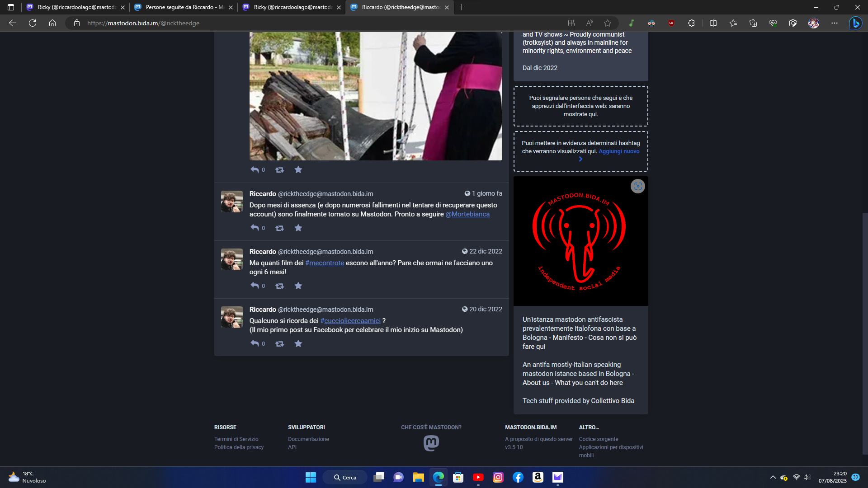Open the bell photo attachment
The height and width of the screenshot is (488, 868).
pos(376,96)
